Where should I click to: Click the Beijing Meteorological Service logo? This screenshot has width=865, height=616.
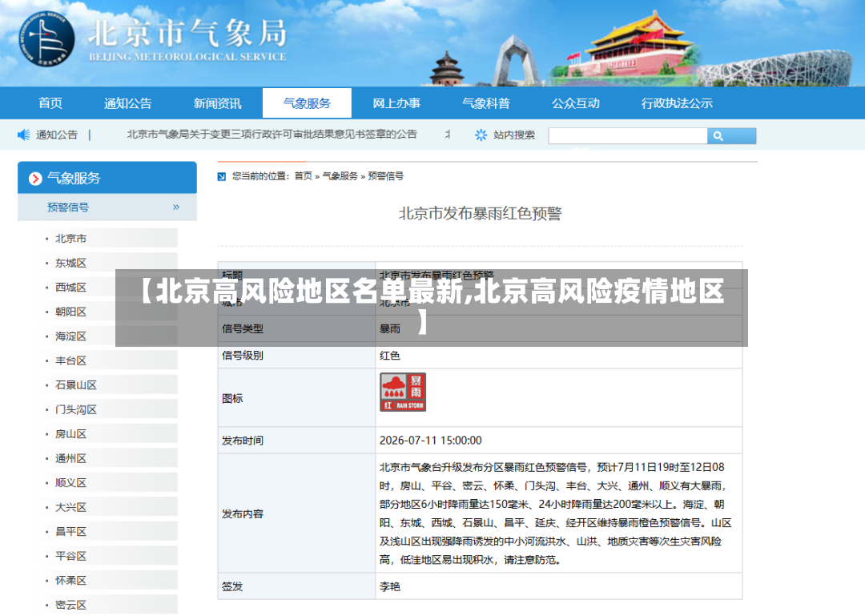46,38
